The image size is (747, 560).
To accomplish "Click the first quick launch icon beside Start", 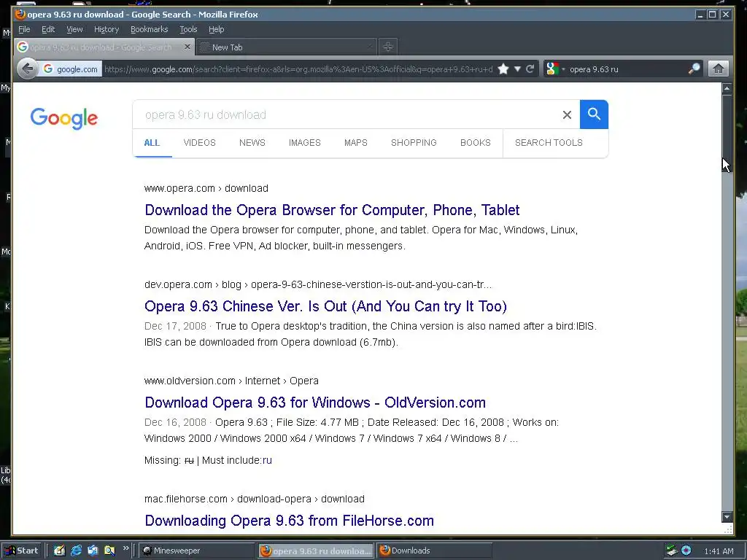I will point(59,551).
